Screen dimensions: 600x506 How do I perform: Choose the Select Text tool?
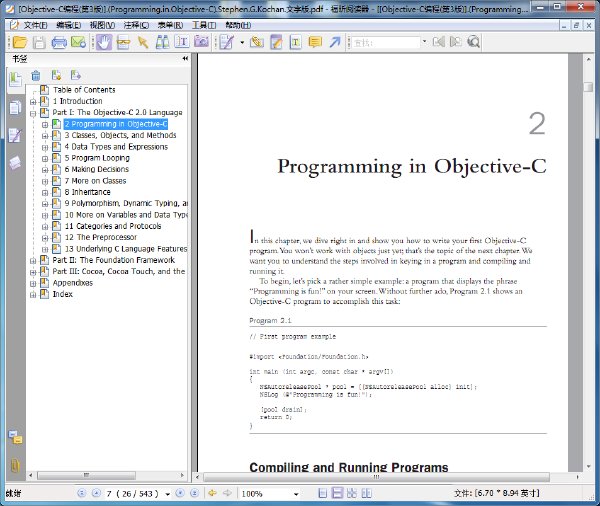pos(182,42)
